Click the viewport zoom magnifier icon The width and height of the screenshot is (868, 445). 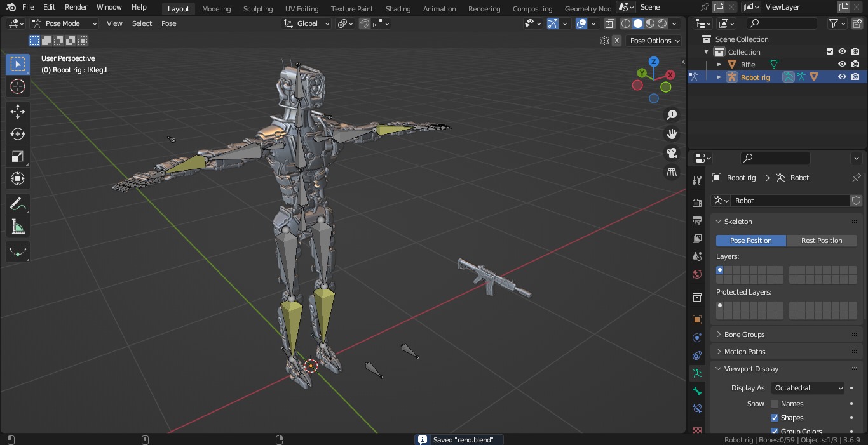(x=672, y=115)
